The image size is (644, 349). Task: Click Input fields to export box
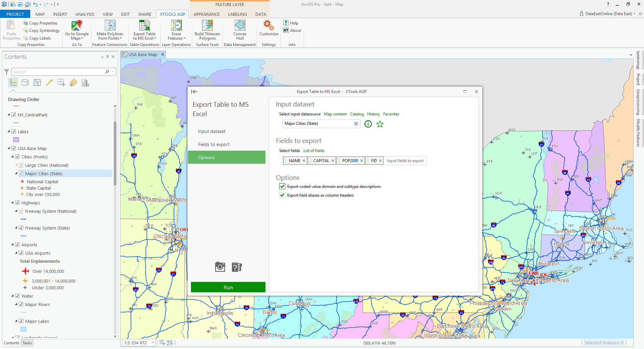click(405, 161)
